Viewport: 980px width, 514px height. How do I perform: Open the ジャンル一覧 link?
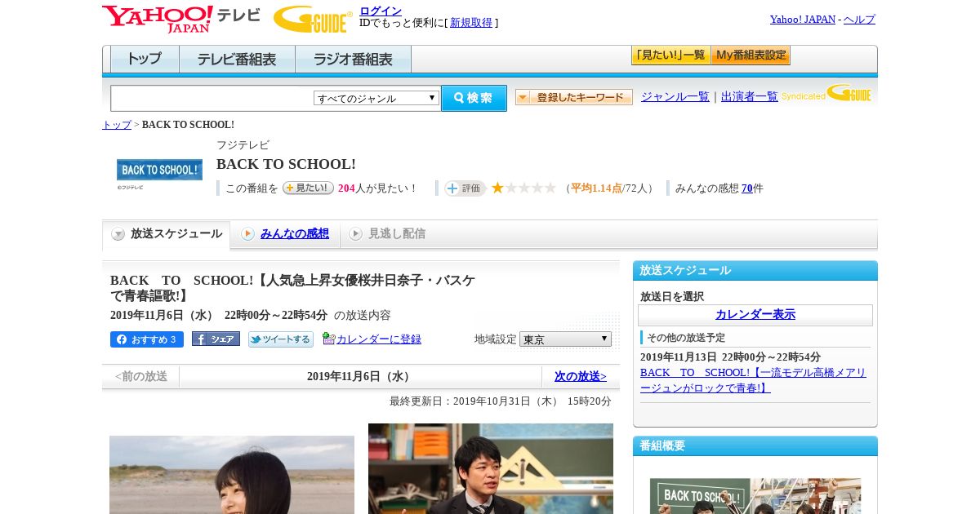(x=675, y=97)
